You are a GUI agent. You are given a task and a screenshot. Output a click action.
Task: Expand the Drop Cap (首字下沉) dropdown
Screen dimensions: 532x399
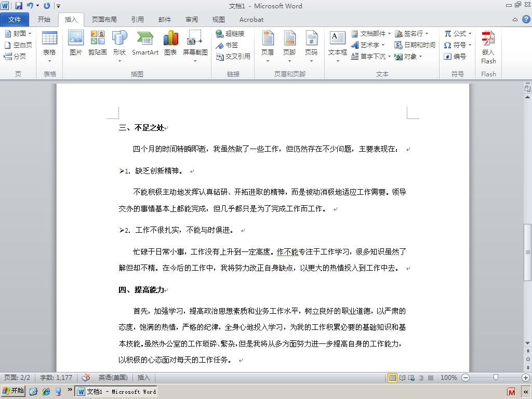click(389, 56)
